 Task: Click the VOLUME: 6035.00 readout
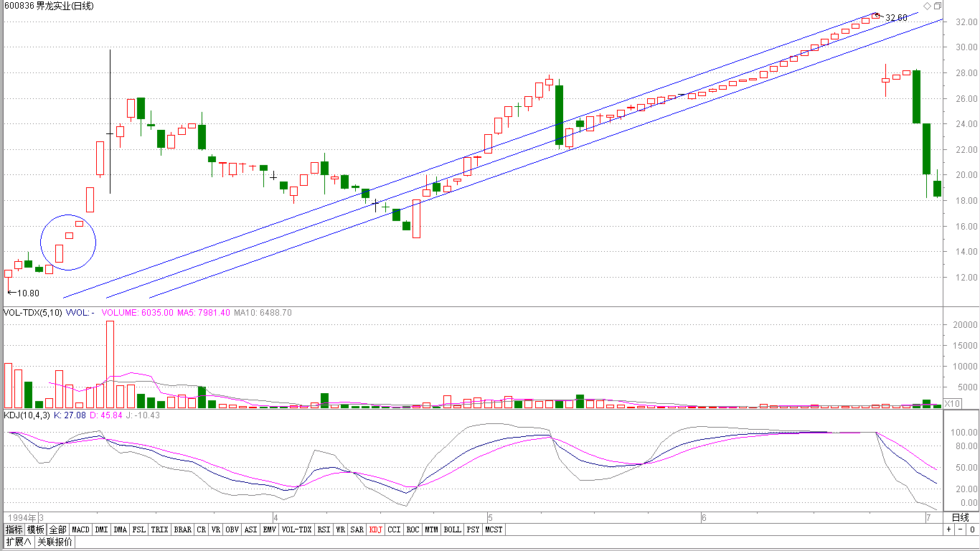click(x=137, y=313)
